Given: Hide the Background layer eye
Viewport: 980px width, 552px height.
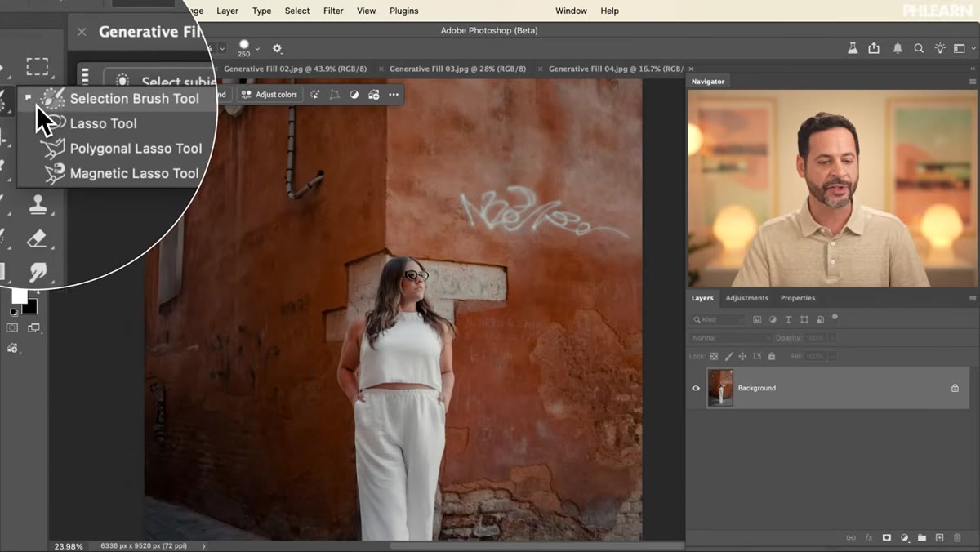Looking at the screenshot, I should point(696,389).
